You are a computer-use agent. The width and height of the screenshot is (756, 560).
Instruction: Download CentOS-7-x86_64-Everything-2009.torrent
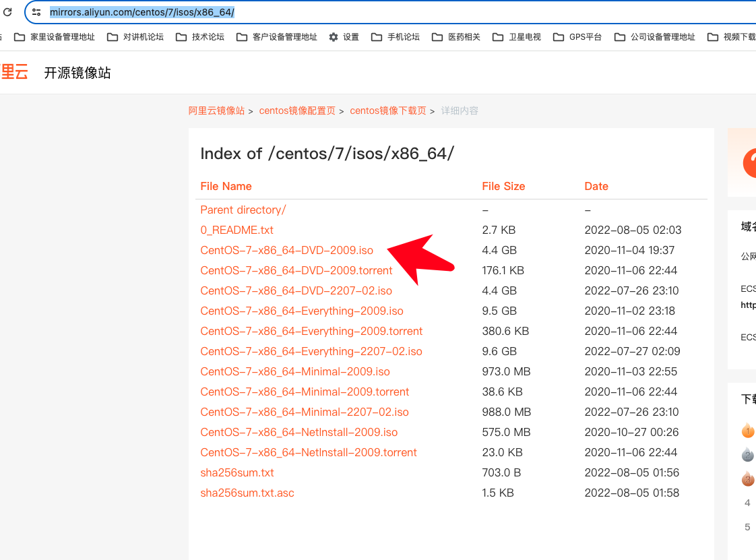[311, 332]
